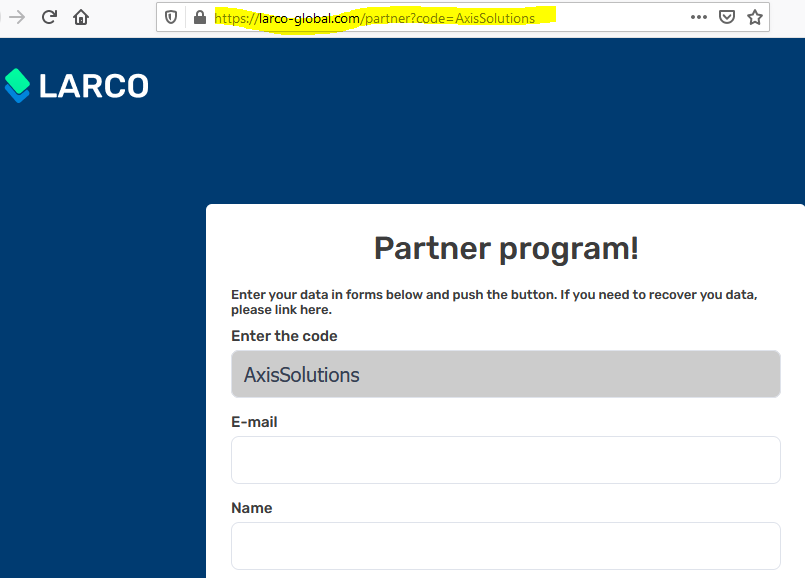Go to browser home page icon
Screen dimensions: 805x578
tap(81, 17)
